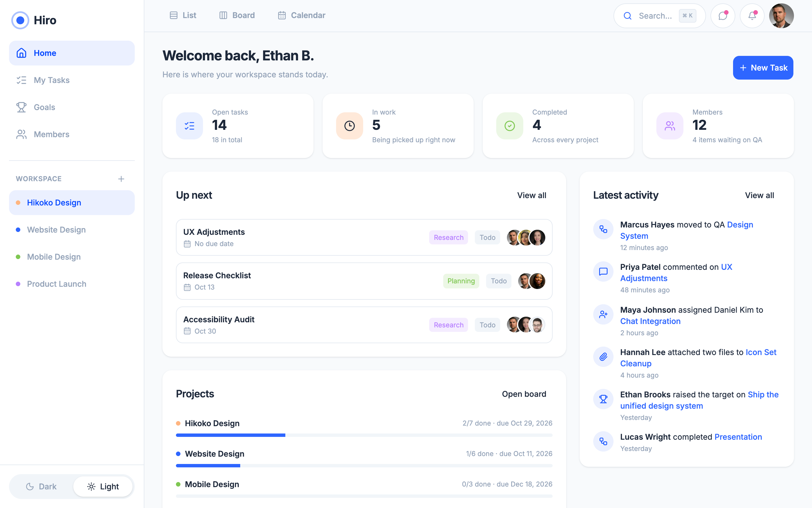The width and height of the screenshot is (812, 508).
Task: Create a New Task
Action: (x=763, y=68)
